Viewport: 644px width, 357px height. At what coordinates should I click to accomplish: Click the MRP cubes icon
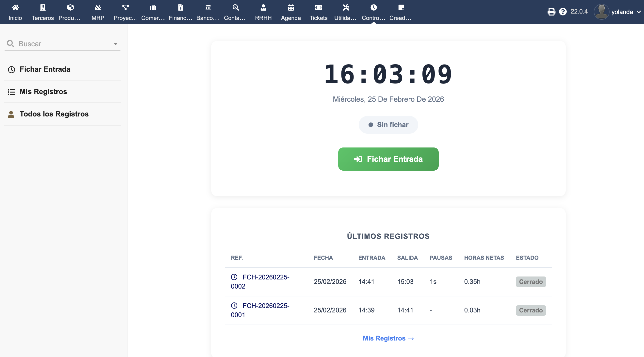pyautogui.click(x=98, y=8)
